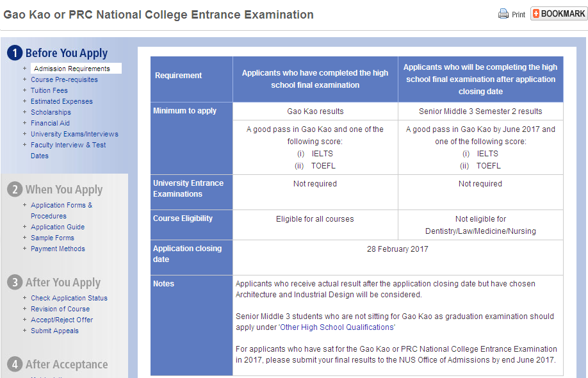Expand plus marker beside University Exams/Interviews
588x378 pixels.
[24, 133]
